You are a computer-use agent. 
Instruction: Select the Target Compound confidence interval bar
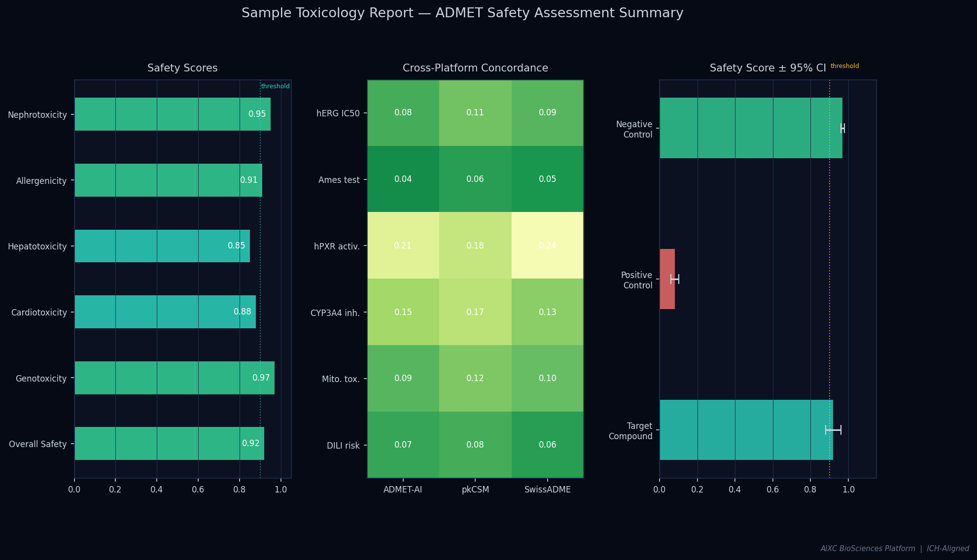point(744,431)
